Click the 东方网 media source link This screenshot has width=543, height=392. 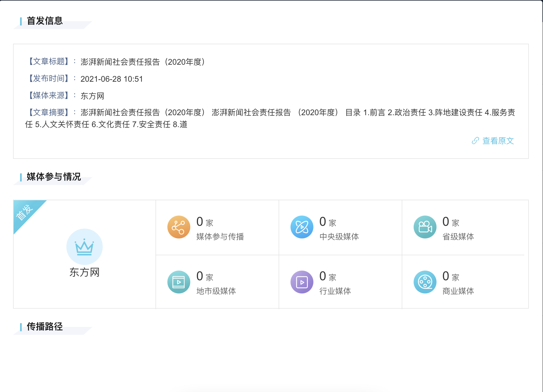click(92, 96)
